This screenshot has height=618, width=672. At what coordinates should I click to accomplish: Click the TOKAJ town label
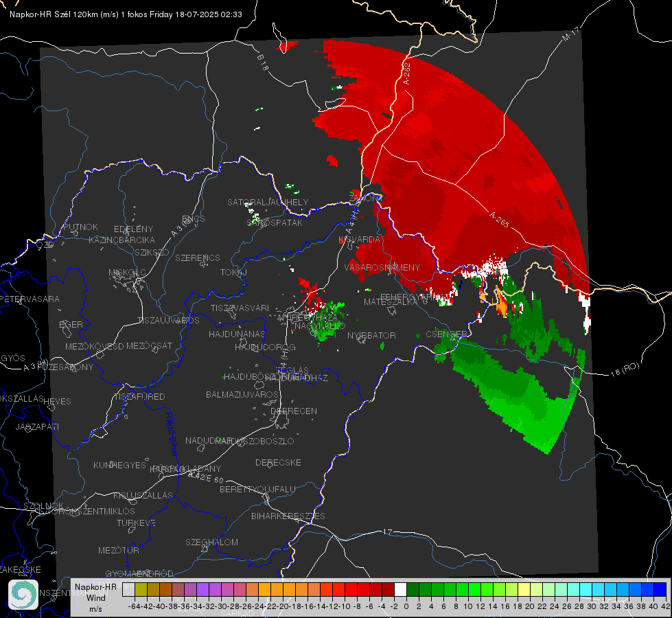[x=233, y=273]
